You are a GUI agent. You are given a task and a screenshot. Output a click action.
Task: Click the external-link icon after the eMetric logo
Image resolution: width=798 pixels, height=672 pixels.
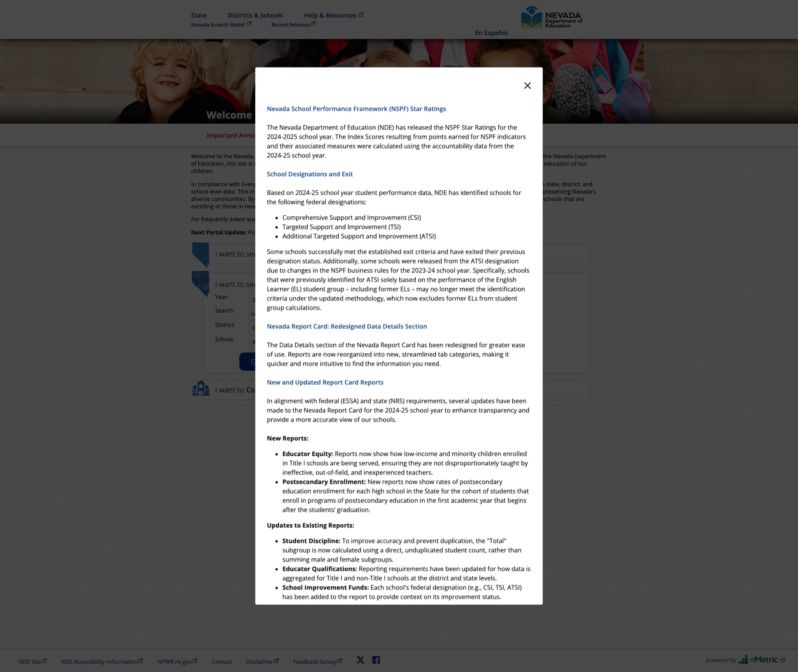click(782, 660)
